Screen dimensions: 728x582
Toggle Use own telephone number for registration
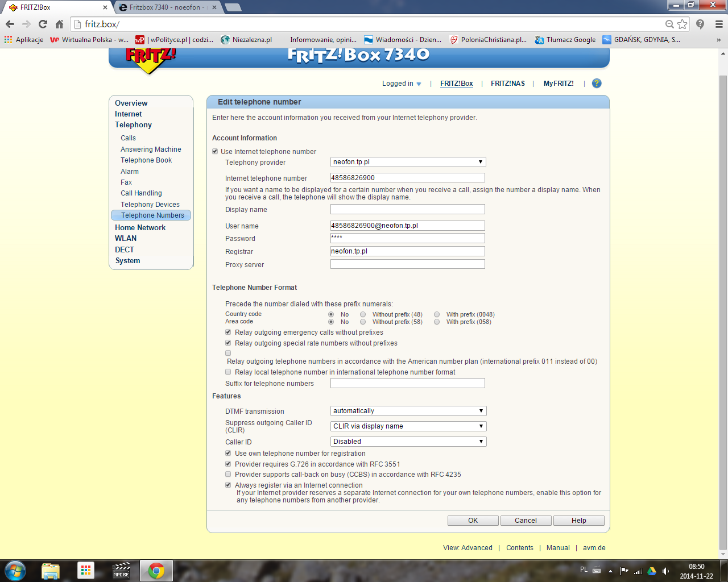click(x=228, y=454)
